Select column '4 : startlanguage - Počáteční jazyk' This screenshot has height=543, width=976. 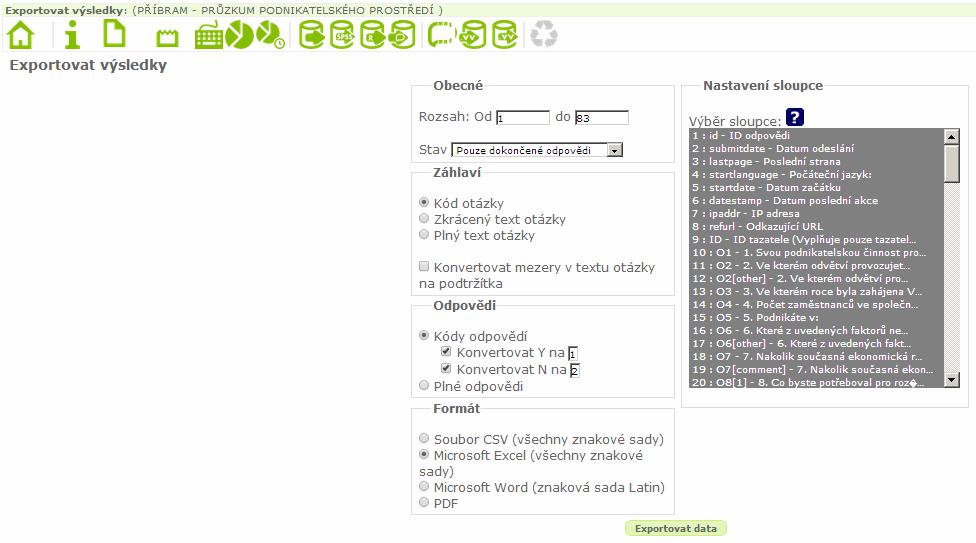(x=817, y=174)
